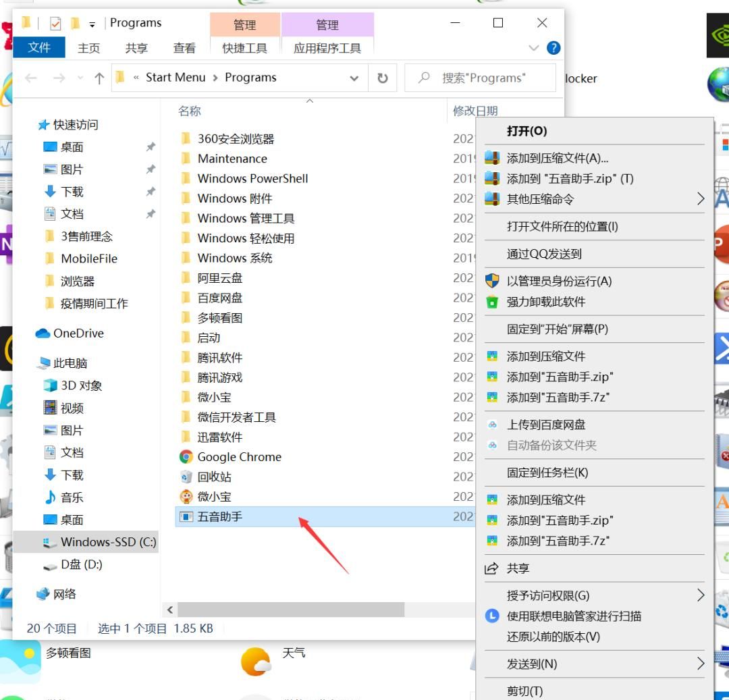Click the search magnifier icon
This screenshot has height=700, width=729.
point(423,78)
